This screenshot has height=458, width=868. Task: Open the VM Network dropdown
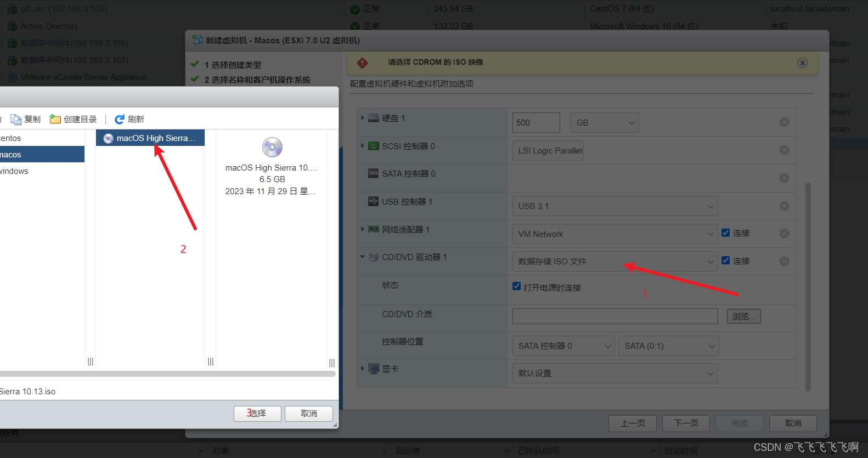(x=615, y=234)
